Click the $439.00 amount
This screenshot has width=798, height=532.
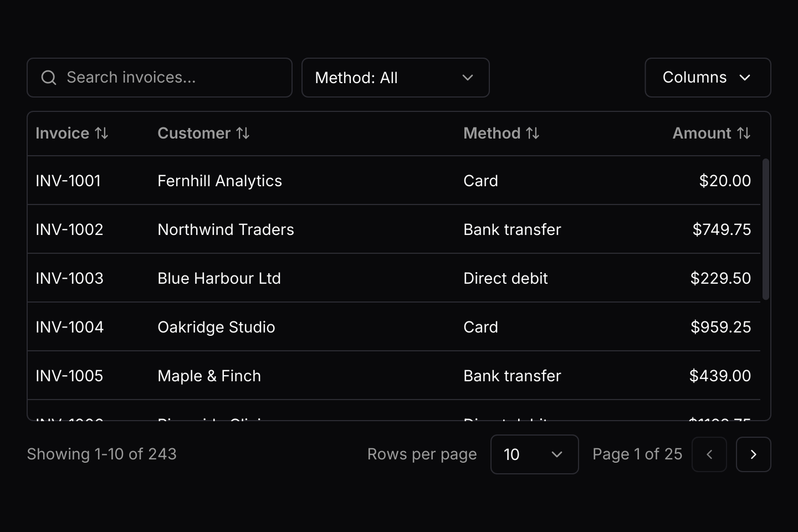(x=720, y=376)
